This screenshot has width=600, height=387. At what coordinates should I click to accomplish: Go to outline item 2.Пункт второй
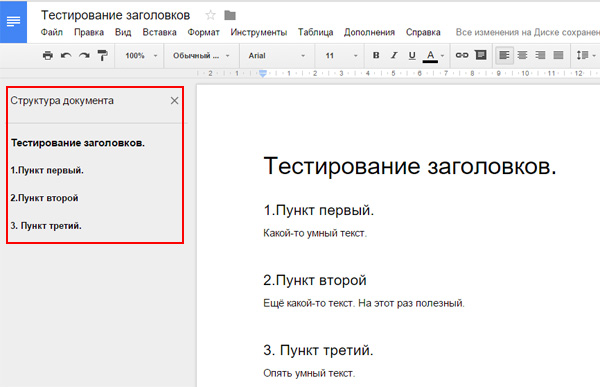tap(44, 198)
